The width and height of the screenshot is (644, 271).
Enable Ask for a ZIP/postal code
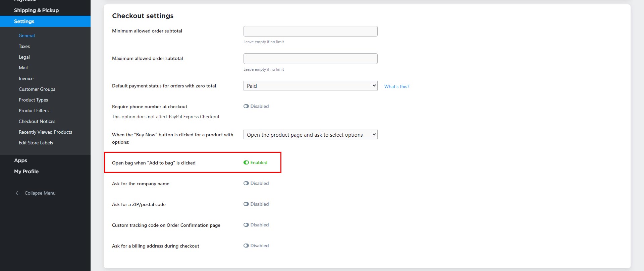coord(246,204)
